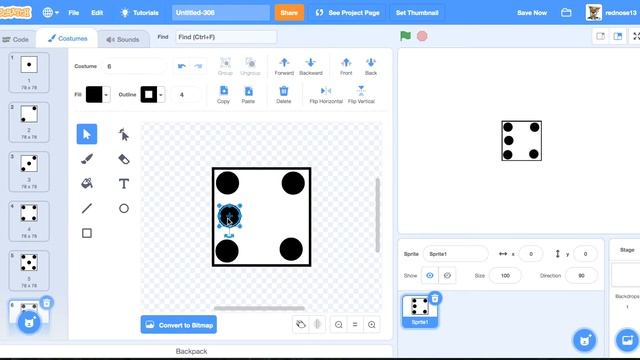The height and width of the screenshot is (360, 640).
Task: Switch to large stage layout
Action: click(618, 36)
